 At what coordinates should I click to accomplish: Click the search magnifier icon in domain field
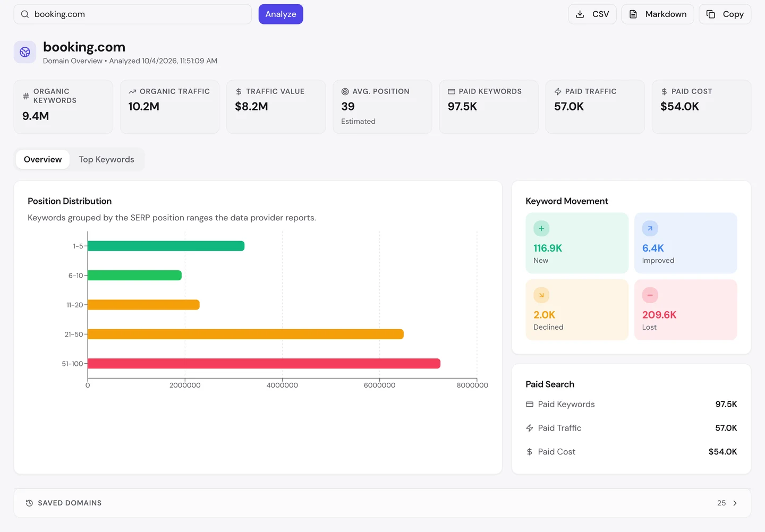(x=25, y=14)
